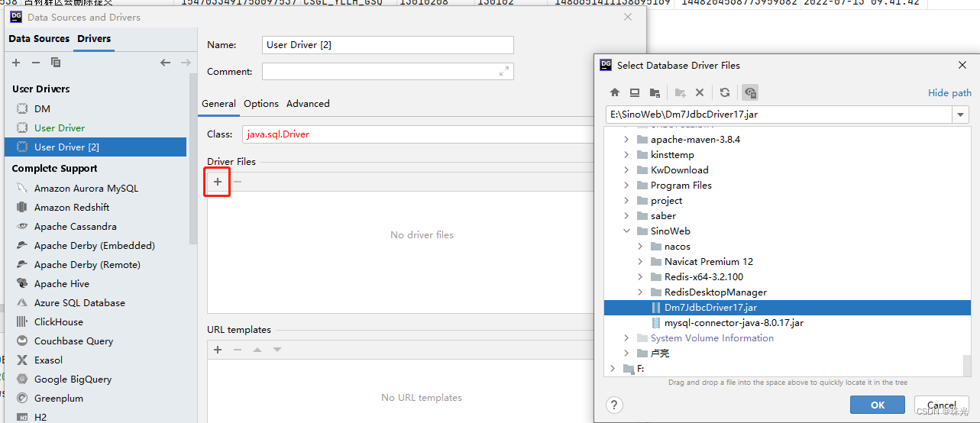Remove selected driver with minus icon in Drivers panel
This screenshot has height=423, width=980.
click(x=35, y=63)
